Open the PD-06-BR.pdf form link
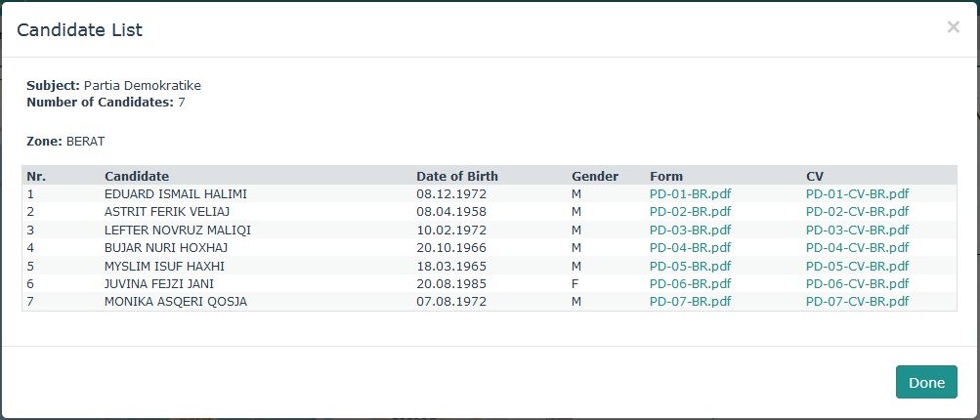The image size is (980, 420). click(x=690, y=283)
